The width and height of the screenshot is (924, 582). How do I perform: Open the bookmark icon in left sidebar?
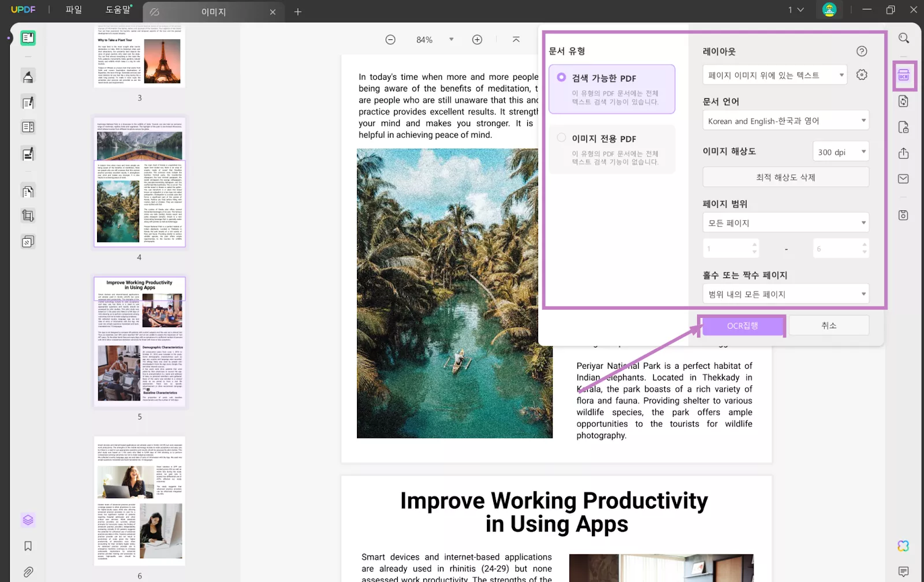pos(28,546)
